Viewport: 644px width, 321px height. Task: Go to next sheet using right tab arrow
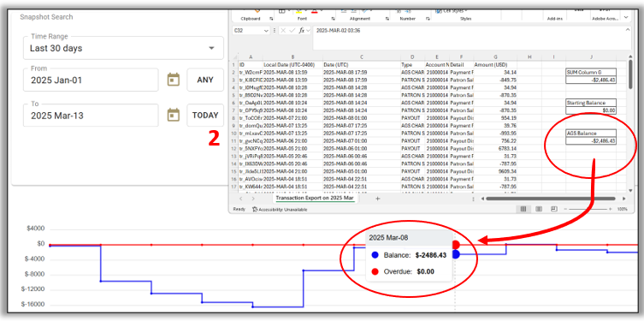tap(253, 199)
